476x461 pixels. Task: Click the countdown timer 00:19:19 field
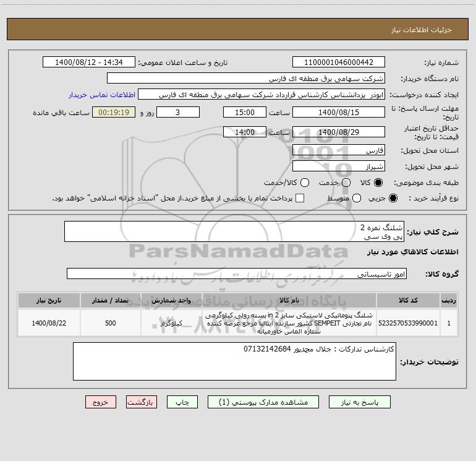114,112
